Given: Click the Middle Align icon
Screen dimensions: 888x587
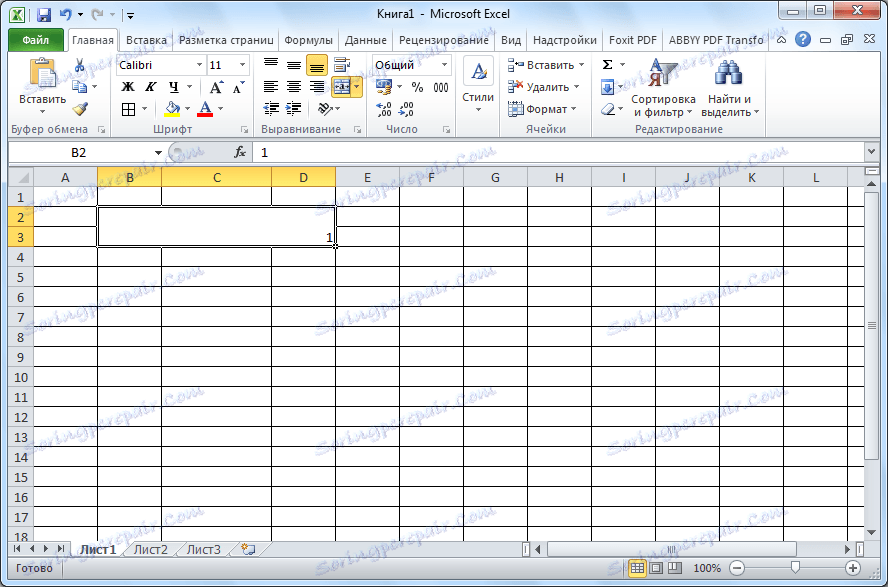Looking at the screenshot, I should tap(294, 65).
